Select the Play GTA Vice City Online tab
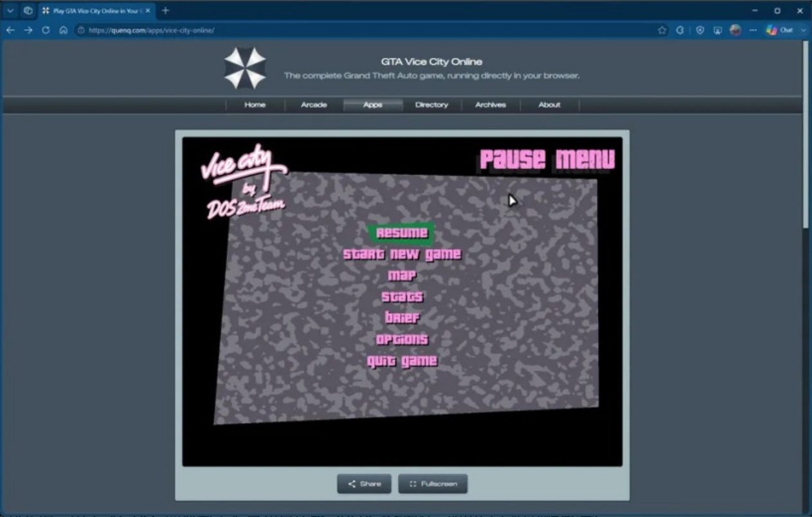Viewport: 812px width, 517px height. [x=96, y=11]
